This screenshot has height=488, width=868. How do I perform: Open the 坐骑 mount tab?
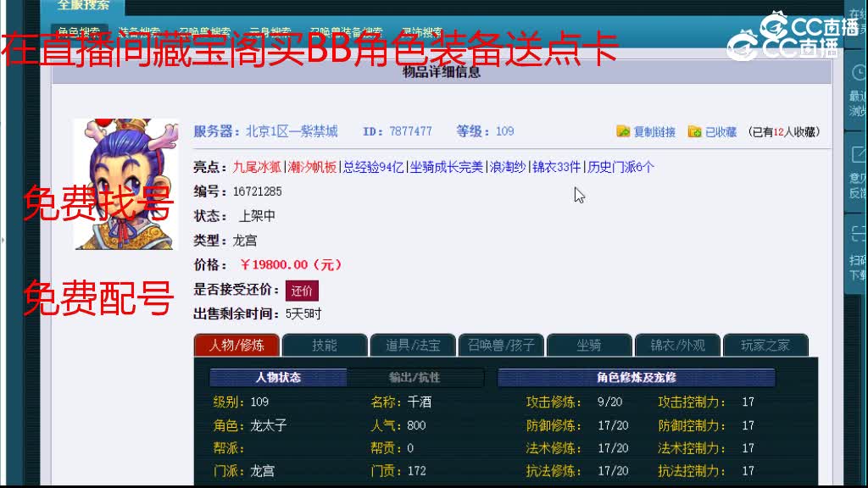click(x=590, y=345)
